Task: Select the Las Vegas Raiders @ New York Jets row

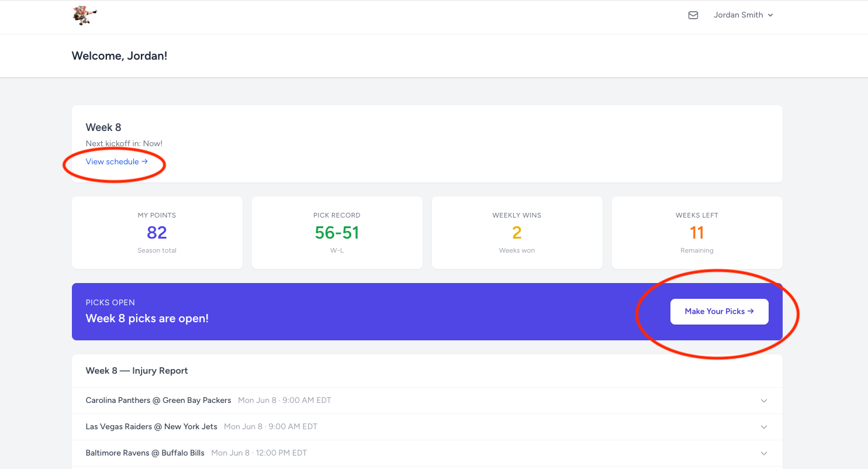Action: (x=427, y=427)
